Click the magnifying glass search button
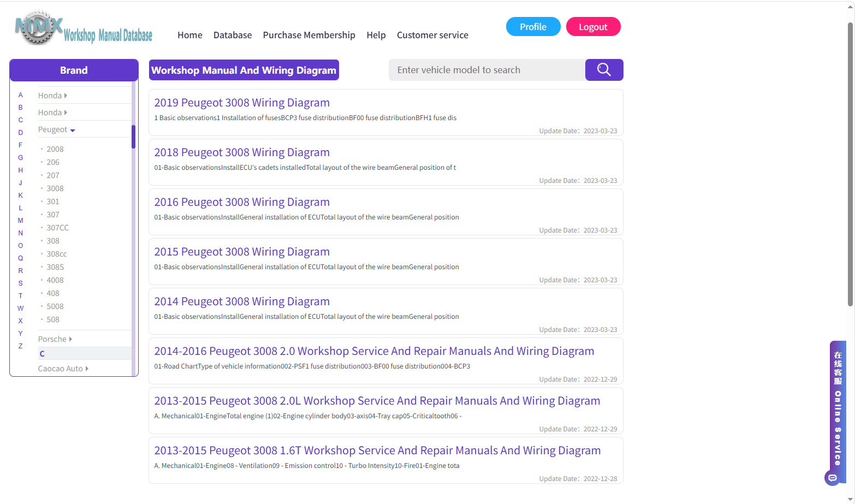Screen dimensions: 855x504 tap(604, 70)
